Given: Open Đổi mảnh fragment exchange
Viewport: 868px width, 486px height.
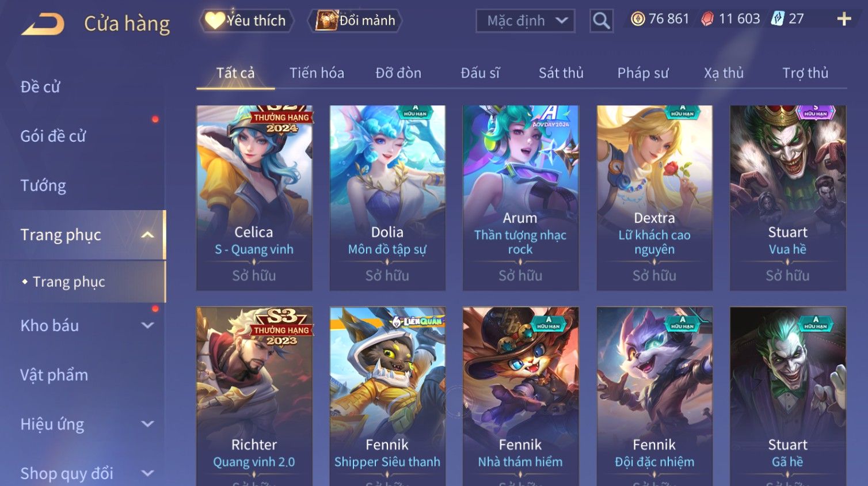Looking at the screenshot, I should pos(355,21).
